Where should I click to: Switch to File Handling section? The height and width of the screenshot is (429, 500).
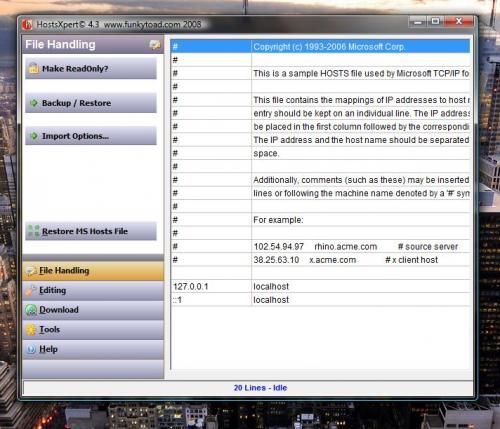93,271
